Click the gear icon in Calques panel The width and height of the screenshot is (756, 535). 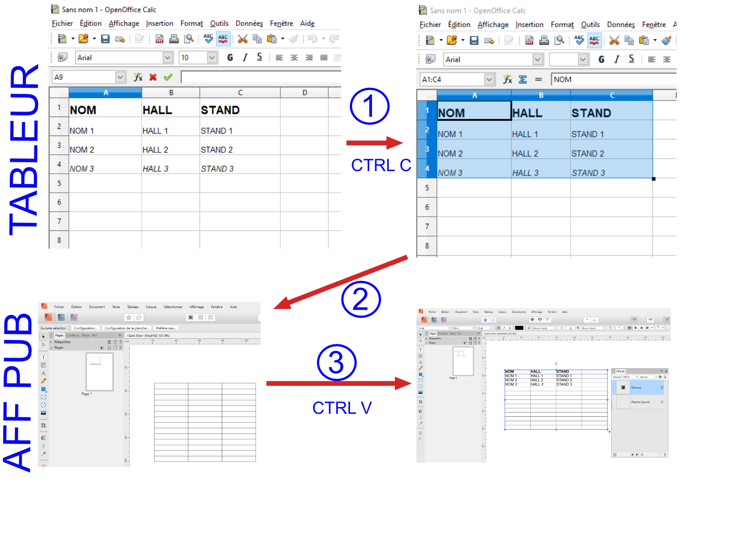[x=660, y=377]
